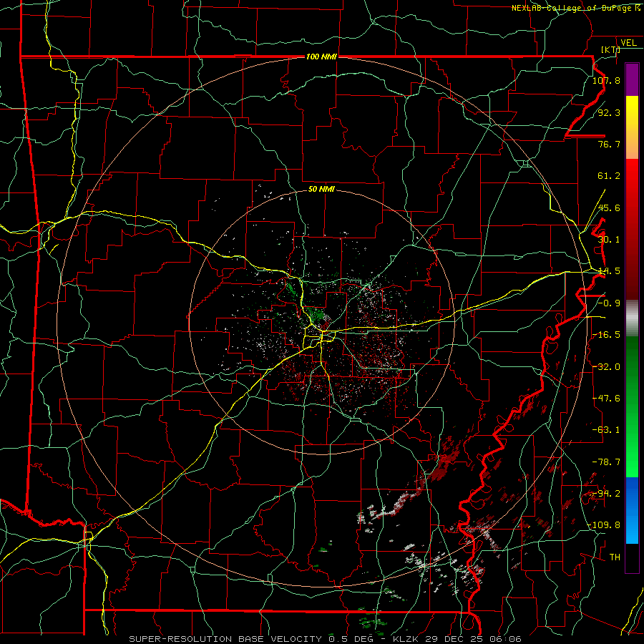644x644 pixels.
Task: Click the -0.9 legend value
Action: click(x=609, y=303)
